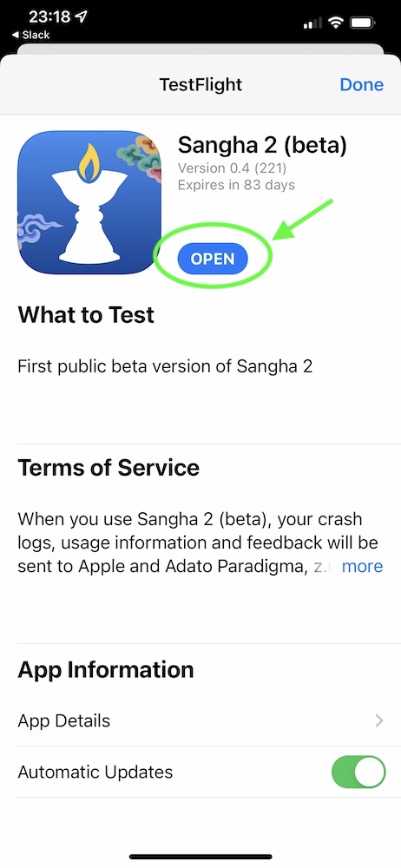Open the App Details chevron
This screenshot has width=401, height=868.
(379, 720)
